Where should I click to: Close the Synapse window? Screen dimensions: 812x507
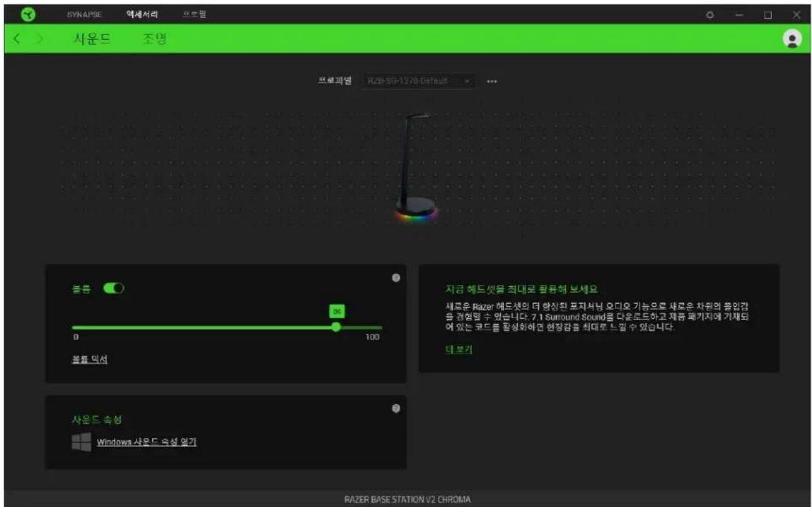[796, 15]
